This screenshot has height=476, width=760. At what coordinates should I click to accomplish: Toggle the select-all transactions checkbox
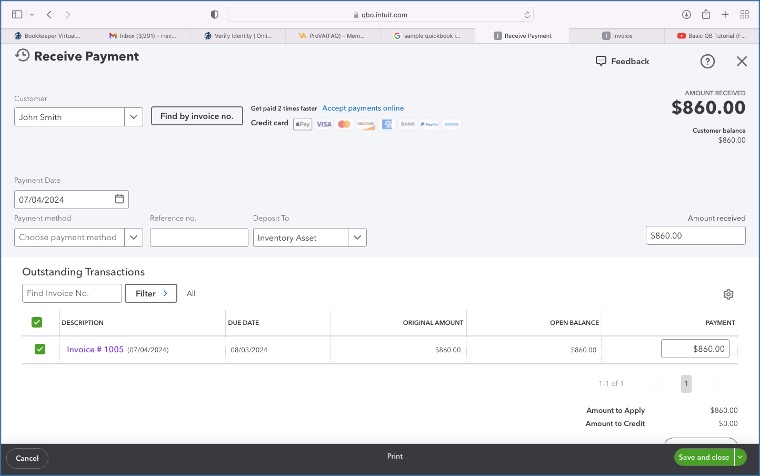(37, 322)
